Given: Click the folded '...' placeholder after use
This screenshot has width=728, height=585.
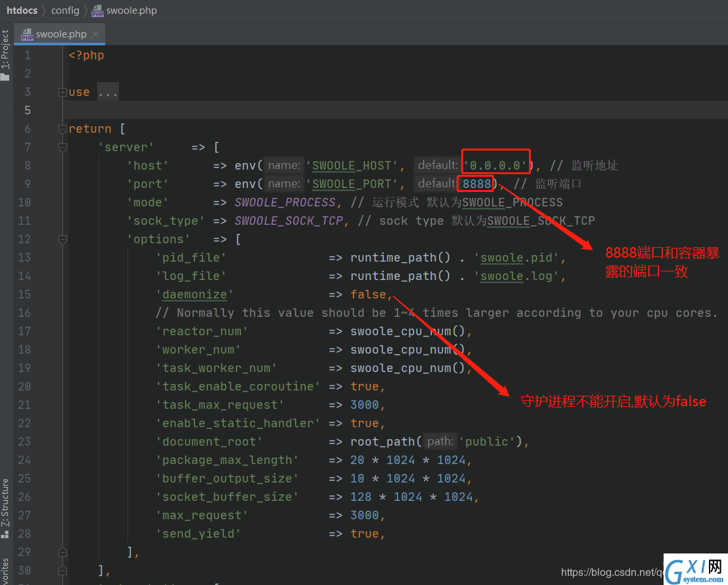Looking at the screenshot, I should (x=108, y=92).
